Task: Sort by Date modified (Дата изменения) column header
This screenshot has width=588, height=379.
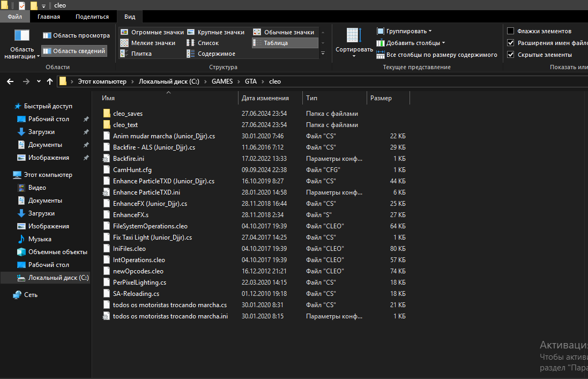Action: click(265, 98)
